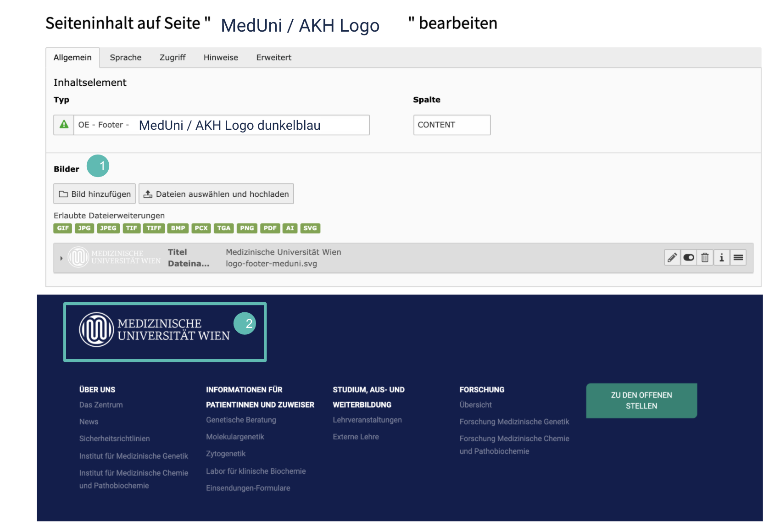Click the PNG file extension badge
780x532 pixels.
tap(247, 228)
